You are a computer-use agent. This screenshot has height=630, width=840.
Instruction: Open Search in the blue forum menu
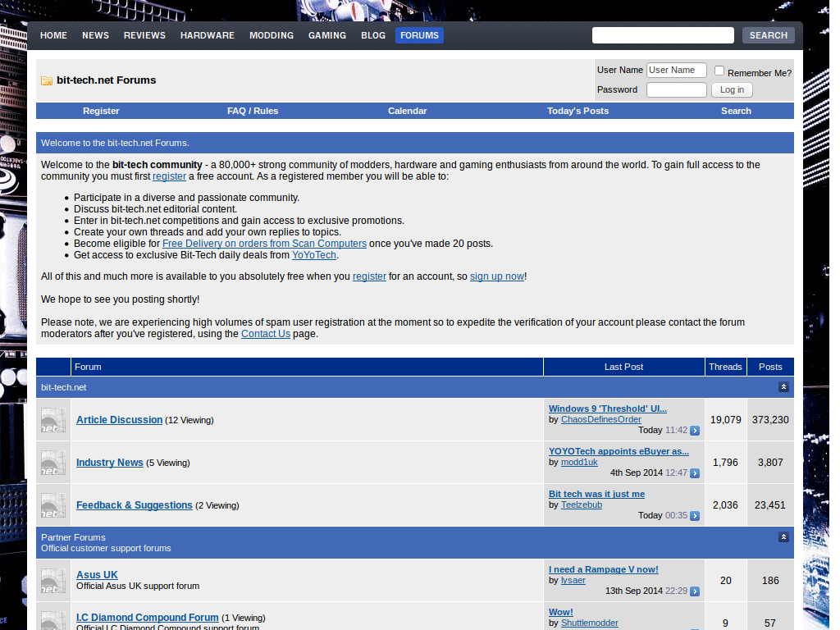click(736, 111)
